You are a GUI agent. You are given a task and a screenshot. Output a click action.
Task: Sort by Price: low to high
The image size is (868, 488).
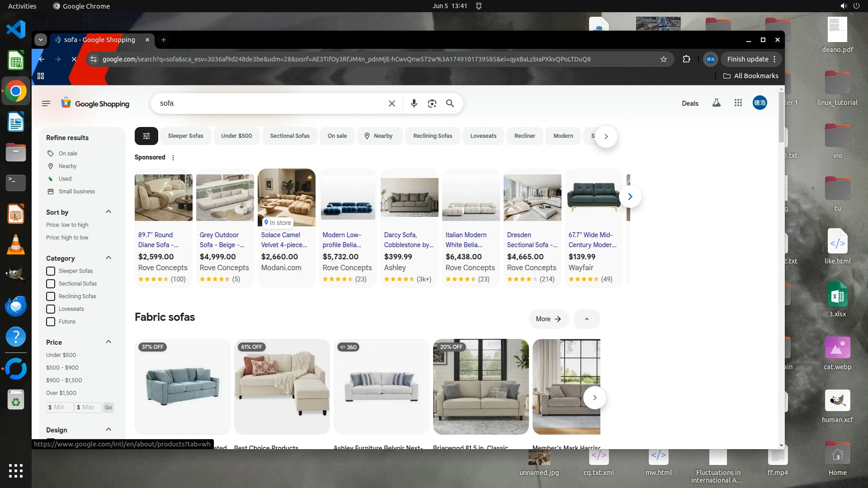pos(67,225)
